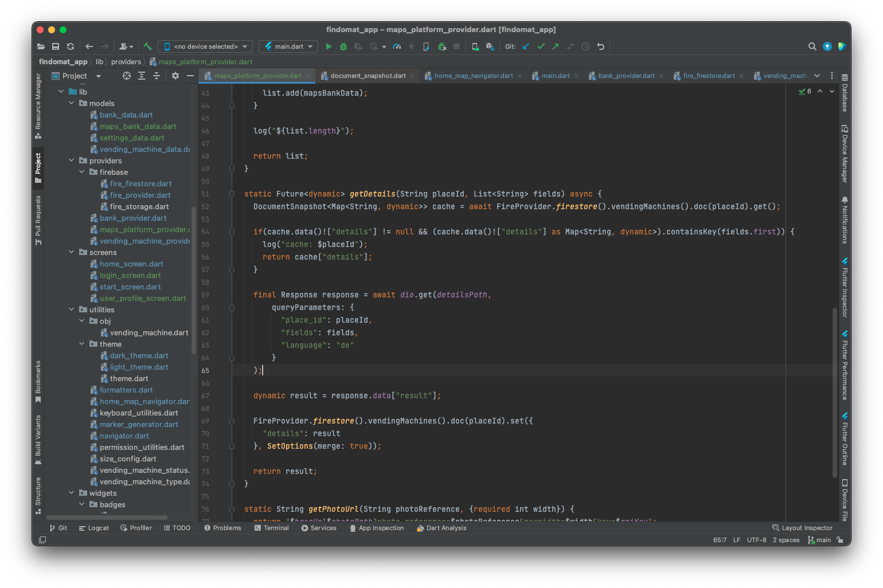Open login_screen.dart in project tree
The height and width of the screenshot is (588, 883).
coord(130,275)
